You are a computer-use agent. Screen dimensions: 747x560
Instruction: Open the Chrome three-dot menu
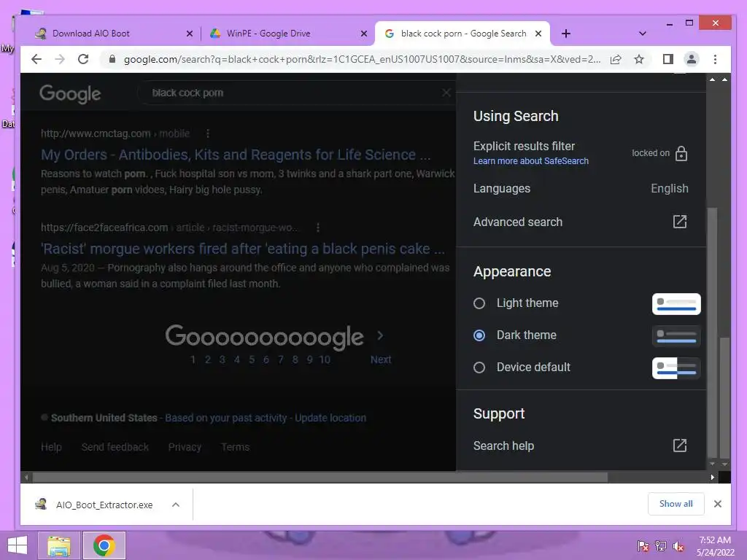715,59
